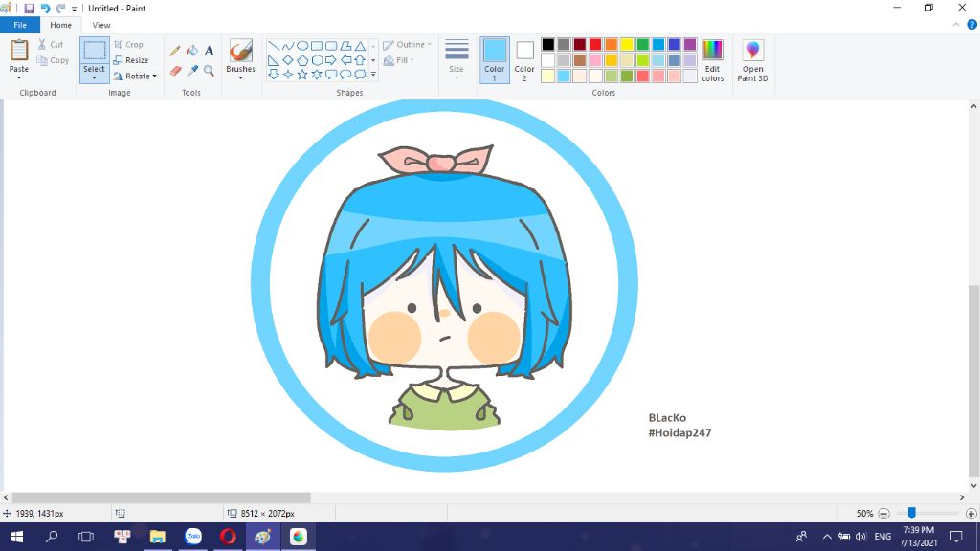The width and height of the screenshot is (980, 551).
Task: Choose the Curve shape
Action: (288, 46)
